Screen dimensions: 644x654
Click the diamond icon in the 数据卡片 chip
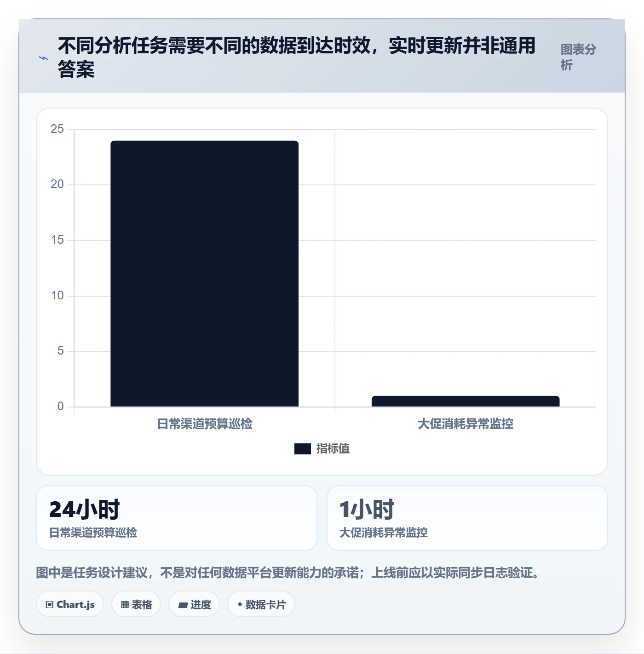(x=240, y=604)
